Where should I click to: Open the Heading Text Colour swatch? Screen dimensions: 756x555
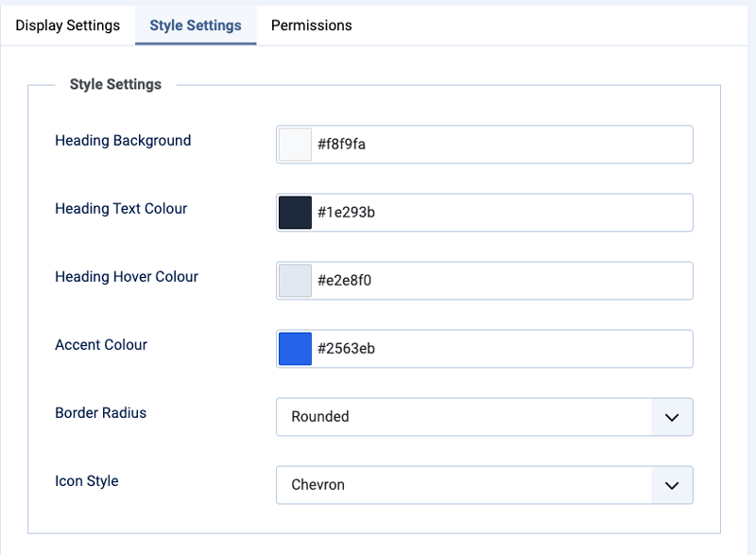295,213
